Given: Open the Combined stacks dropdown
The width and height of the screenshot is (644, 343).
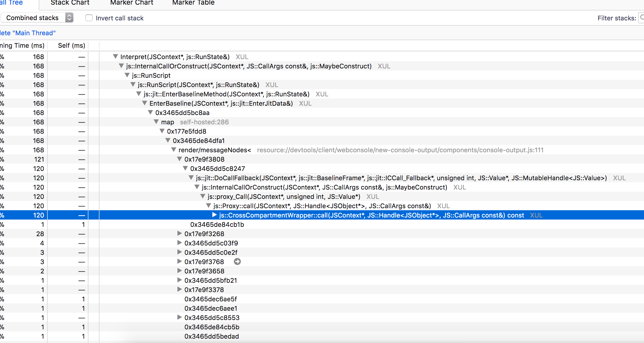Looking at the screenshot, I should tap(37, 18).
